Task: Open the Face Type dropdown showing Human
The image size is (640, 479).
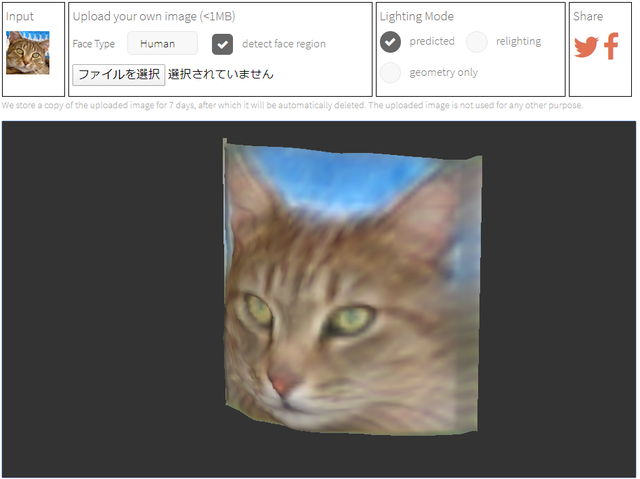Action: (162, 44)
